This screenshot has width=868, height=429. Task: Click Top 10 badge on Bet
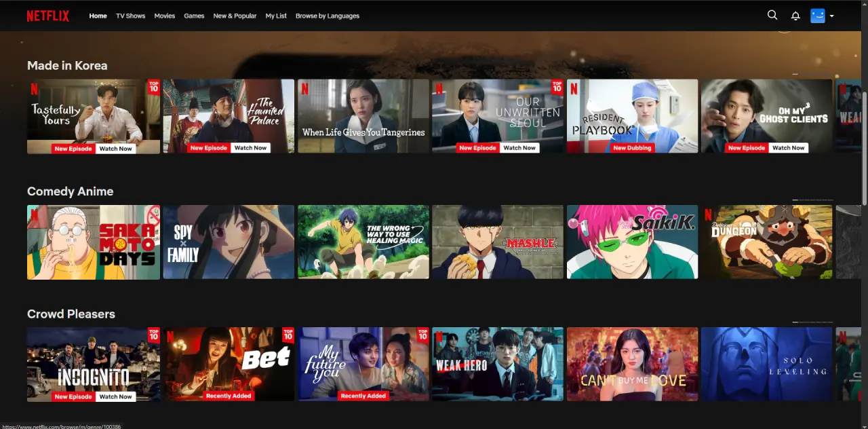pos(288,335)
